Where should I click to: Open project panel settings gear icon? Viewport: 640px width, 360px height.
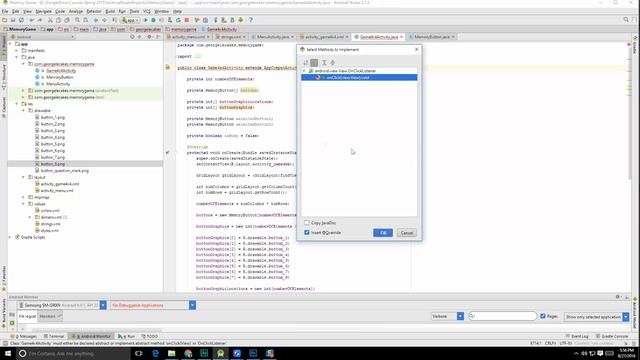coord(149,37)
